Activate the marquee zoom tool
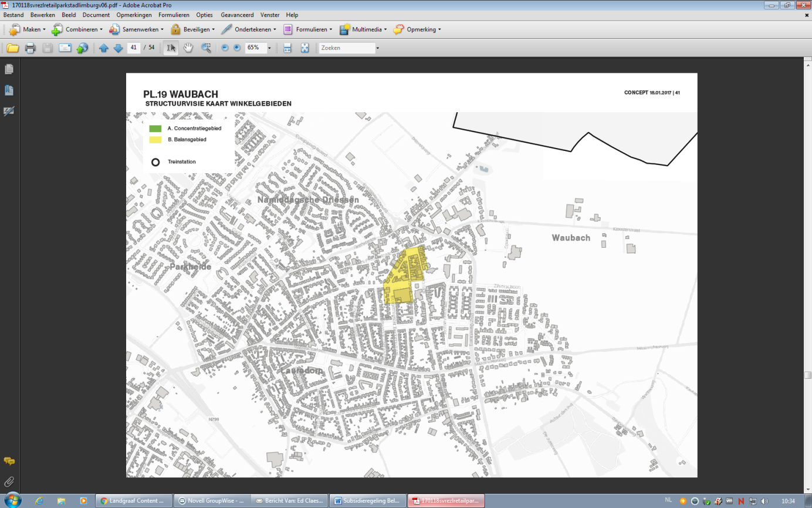 click(x=206, y=48)
